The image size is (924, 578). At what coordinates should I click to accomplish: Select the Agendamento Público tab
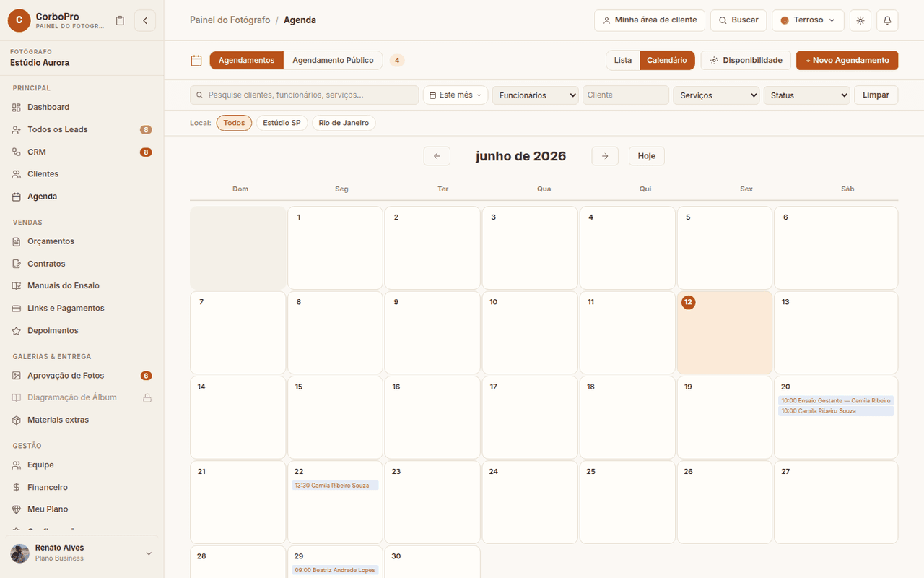pos(333,61)
